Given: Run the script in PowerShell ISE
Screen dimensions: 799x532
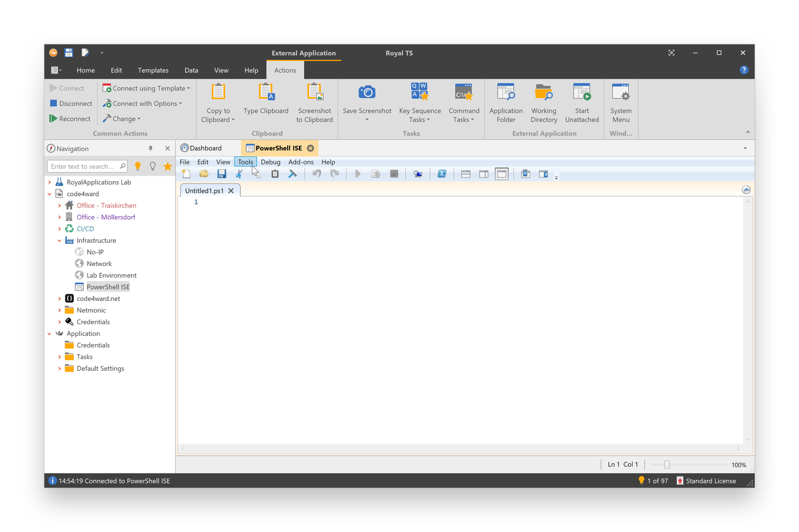Looking at the screenshot, I should [x=358, y=173].
